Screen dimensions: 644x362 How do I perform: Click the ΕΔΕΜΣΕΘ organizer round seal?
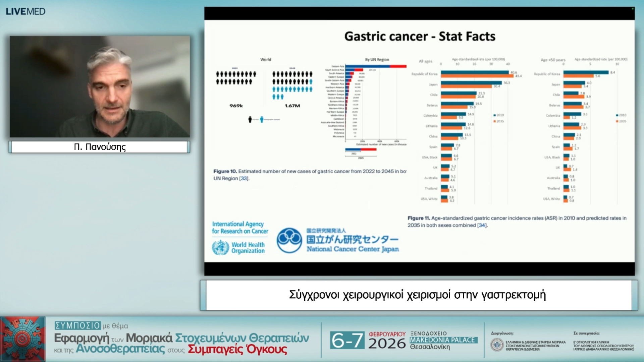click(497, 345)
